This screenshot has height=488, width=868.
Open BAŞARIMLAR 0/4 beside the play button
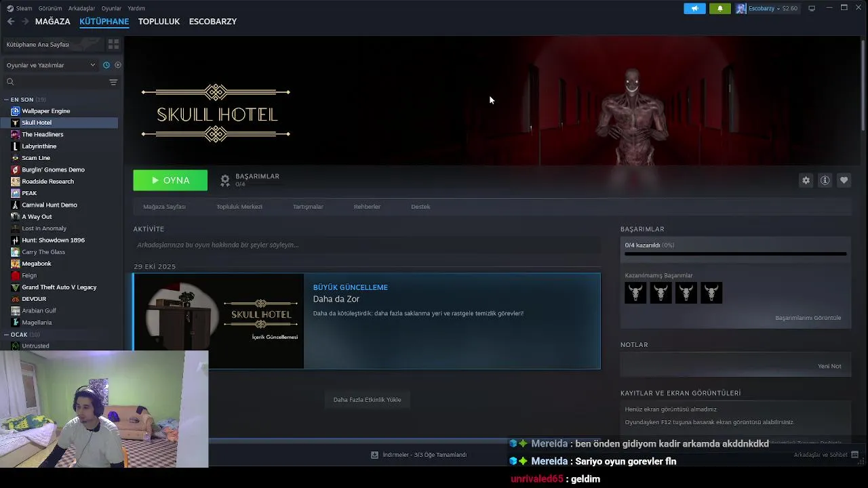(x=250, y=180)
